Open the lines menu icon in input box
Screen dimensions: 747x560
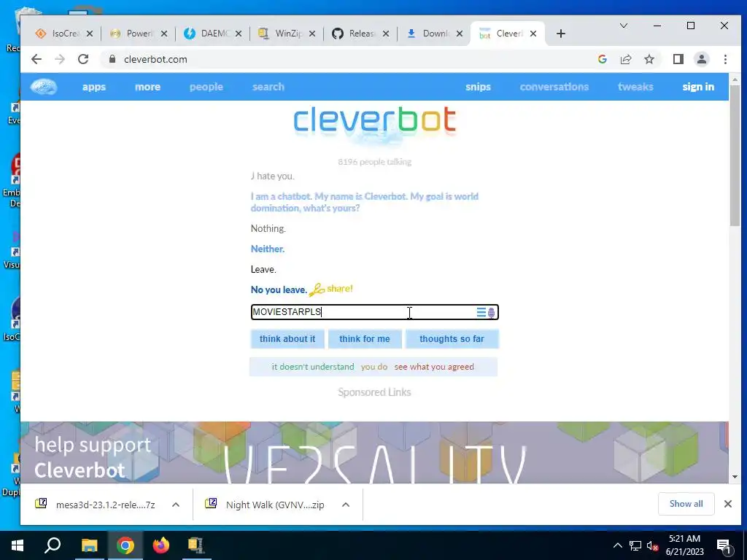pyautogui.click(x=481, y=312)
